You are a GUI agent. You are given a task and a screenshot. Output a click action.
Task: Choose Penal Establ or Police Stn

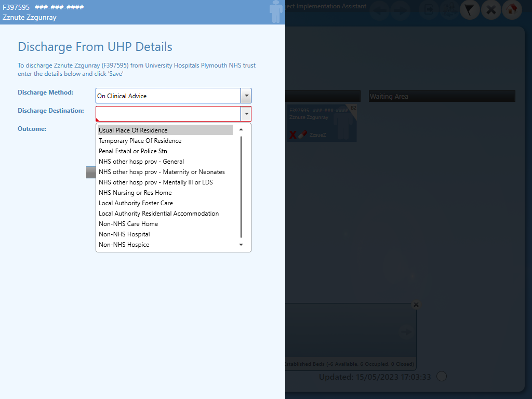tap(165, 151)
